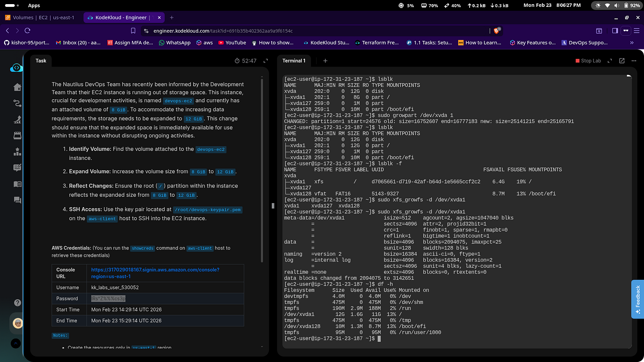Open the YouTube bookmark
This screenshot has width=644, height=362.
point(232,43)
